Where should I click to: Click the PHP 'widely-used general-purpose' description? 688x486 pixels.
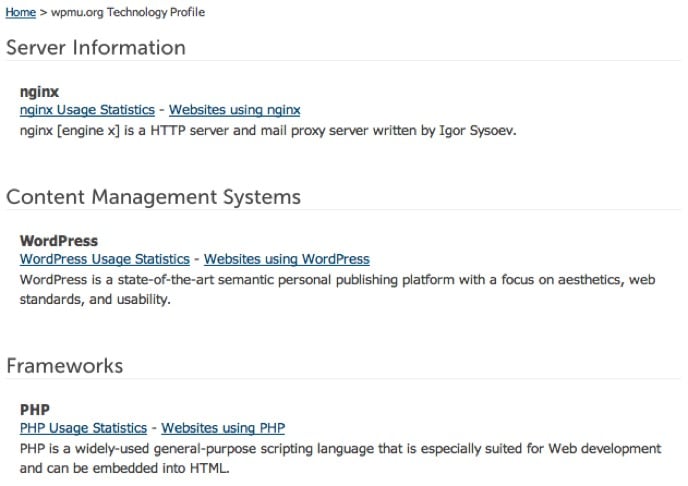point(340,458)
